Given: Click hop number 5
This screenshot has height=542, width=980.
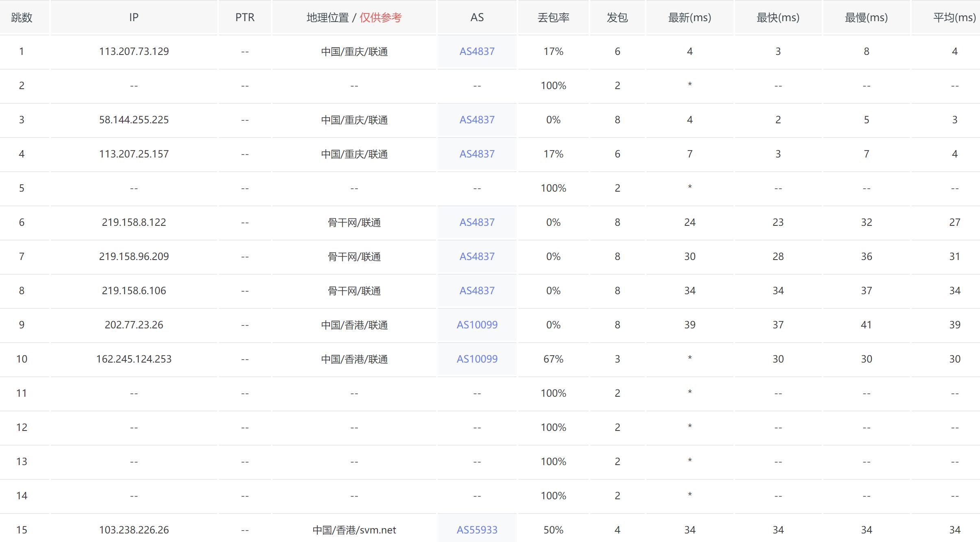Looking at the screenshot, I should [x=22, y=188].
